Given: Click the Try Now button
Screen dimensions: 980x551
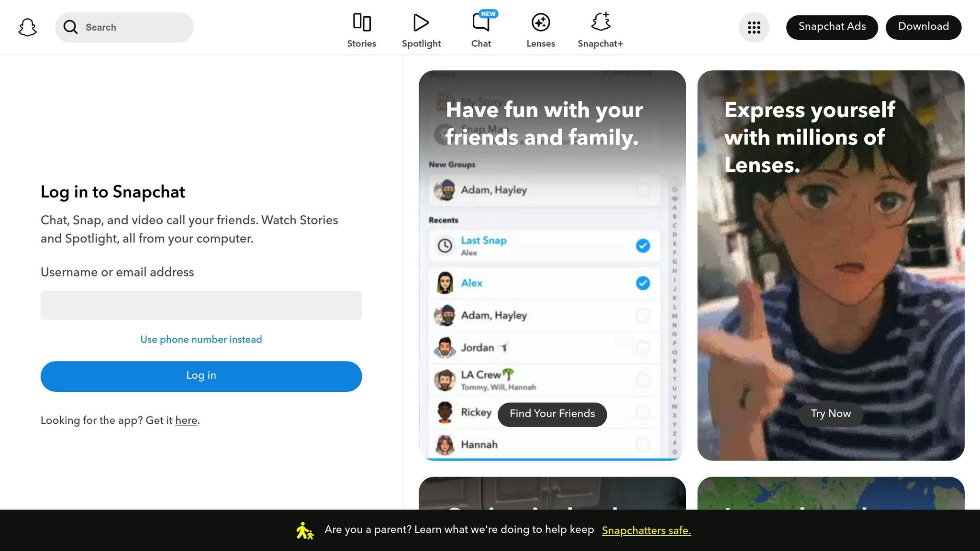Looking at the screenshot, I should point(831,414).
